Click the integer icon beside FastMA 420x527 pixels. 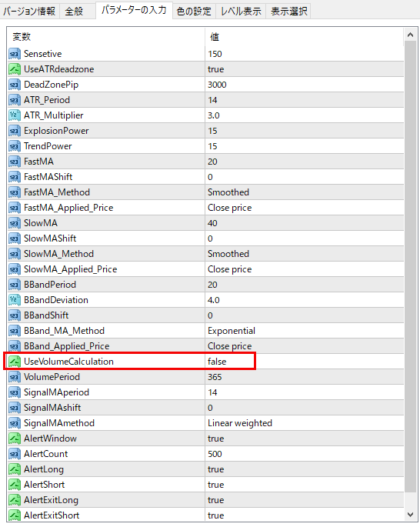pos(15,162)
